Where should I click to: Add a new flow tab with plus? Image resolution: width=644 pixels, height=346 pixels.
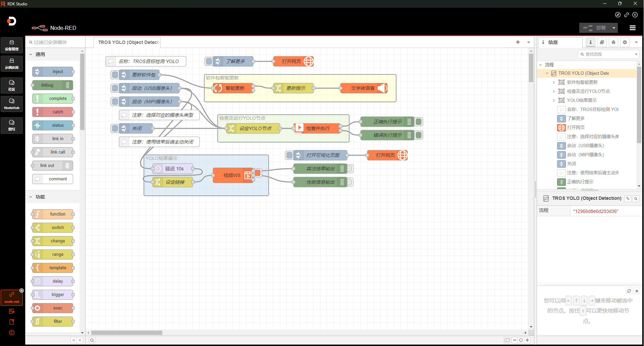518,42
